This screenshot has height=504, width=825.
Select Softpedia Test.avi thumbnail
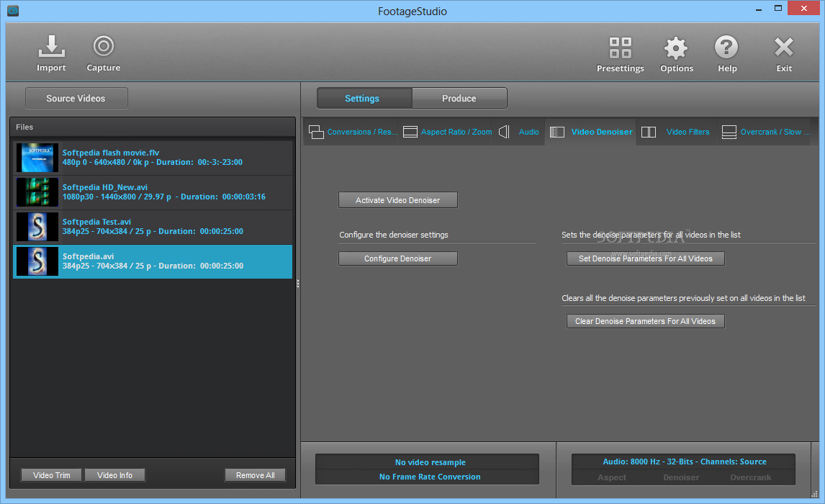point(37,227)
